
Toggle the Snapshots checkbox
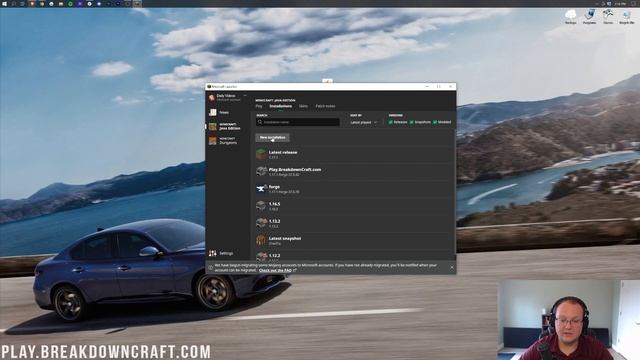tap(412, 122)
